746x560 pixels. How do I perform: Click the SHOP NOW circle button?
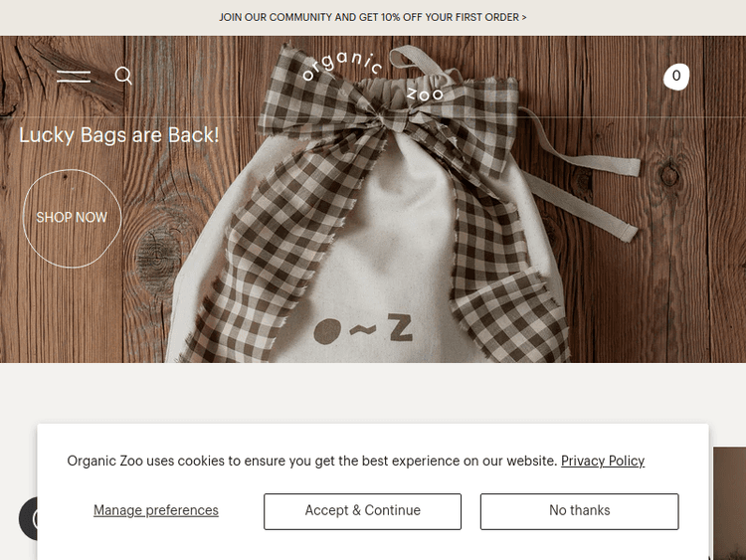point(72,218)
